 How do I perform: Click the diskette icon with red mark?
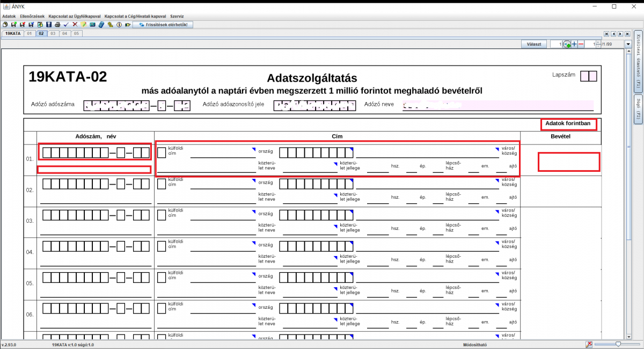(23, 25)
